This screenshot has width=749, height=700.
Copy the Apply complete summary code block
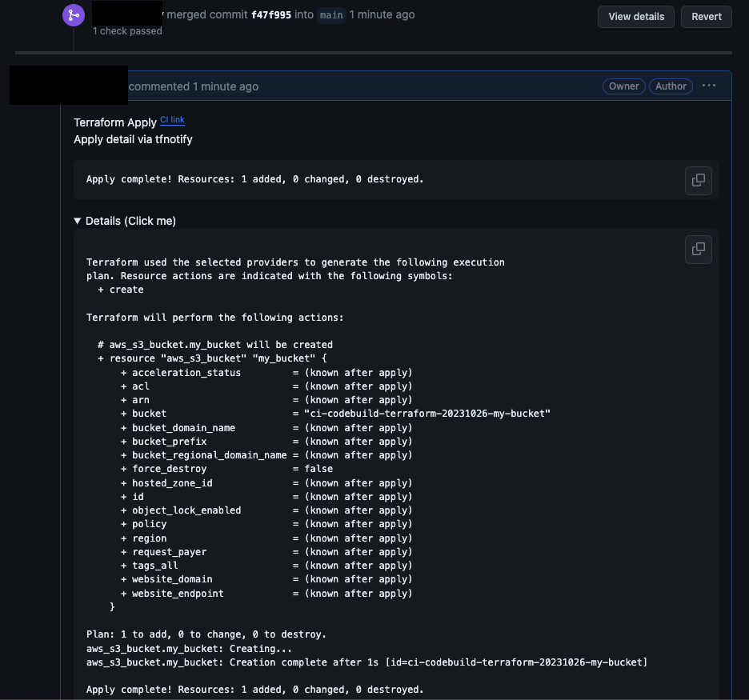click(x=698, y=180)
